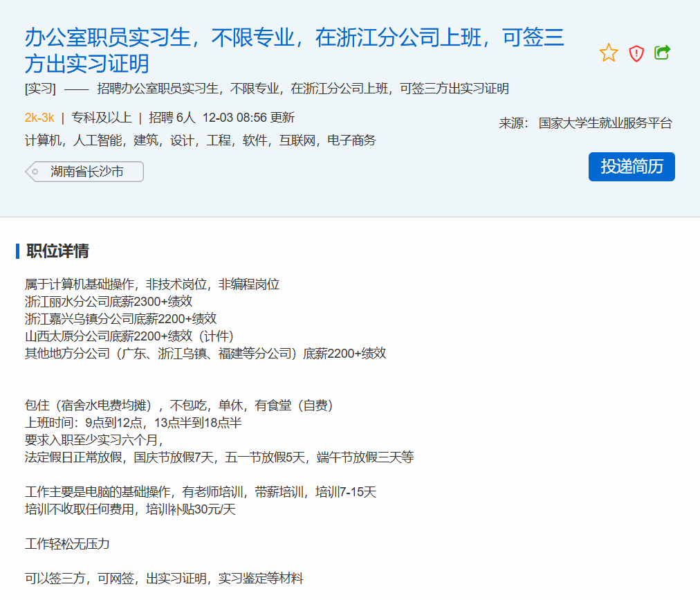Screen dimensions: 700x600
Task: Click the 招聘 6人 headcount text
Action: tap(172, 117)
